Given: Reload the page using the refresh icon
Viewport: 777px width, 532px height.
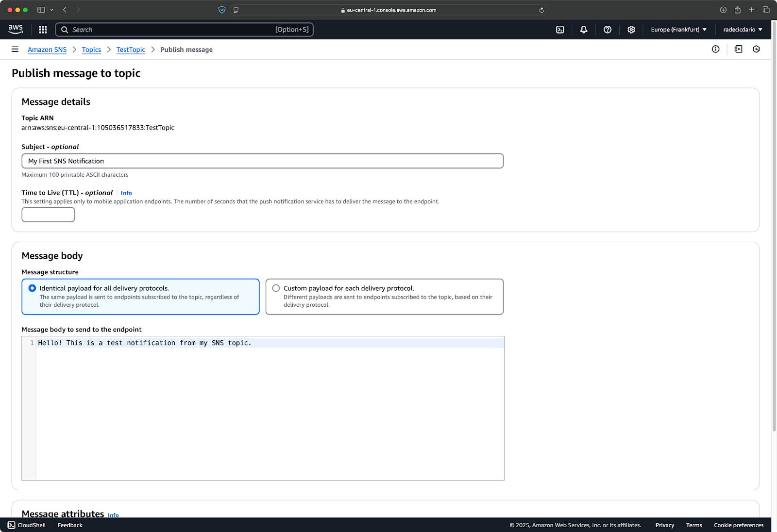Looking at the screenshot, I should pyautogui.click(x=541, y=10).
